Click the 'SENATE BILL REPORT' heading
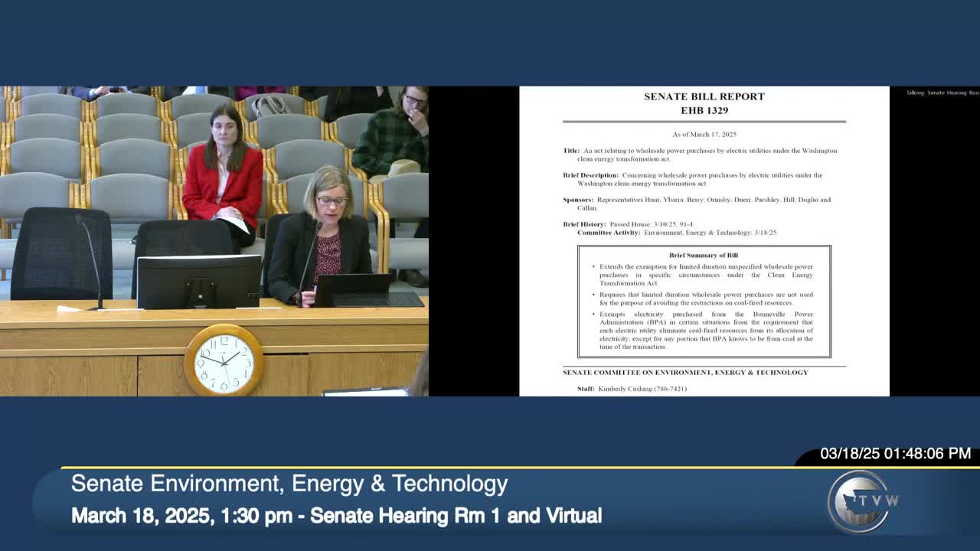The height and width of the screenshot is (551, 980). 704,96
